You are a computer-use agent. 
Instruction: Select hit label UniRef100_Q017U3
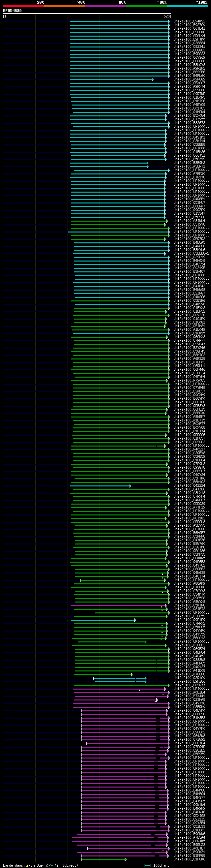190,108
